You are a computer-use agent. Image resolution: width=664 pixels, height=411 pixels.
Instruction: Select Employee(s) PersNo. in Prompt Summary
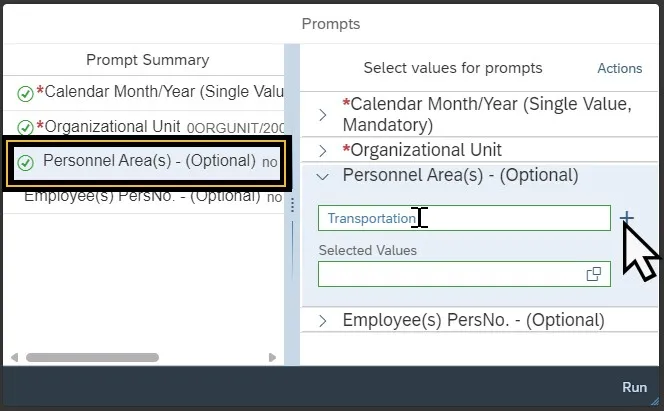[x=142, y=196]
